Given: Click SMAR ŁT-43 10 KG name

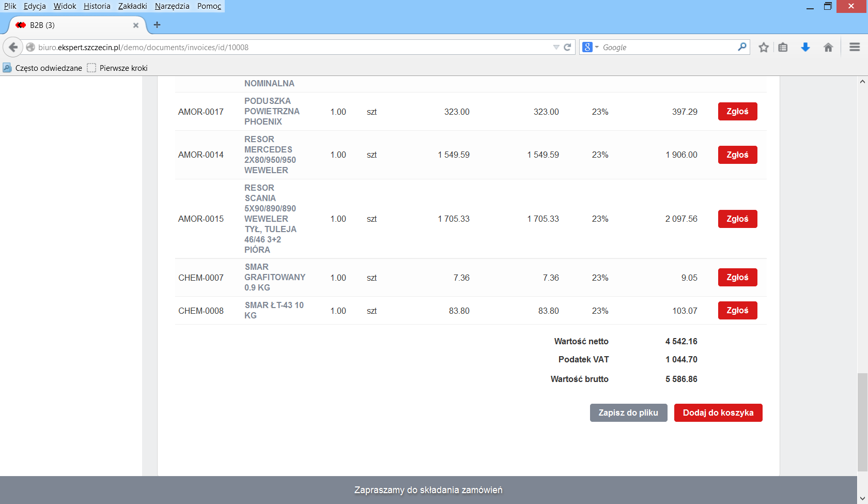Looking at the screenshot, I should click(274, 310).
